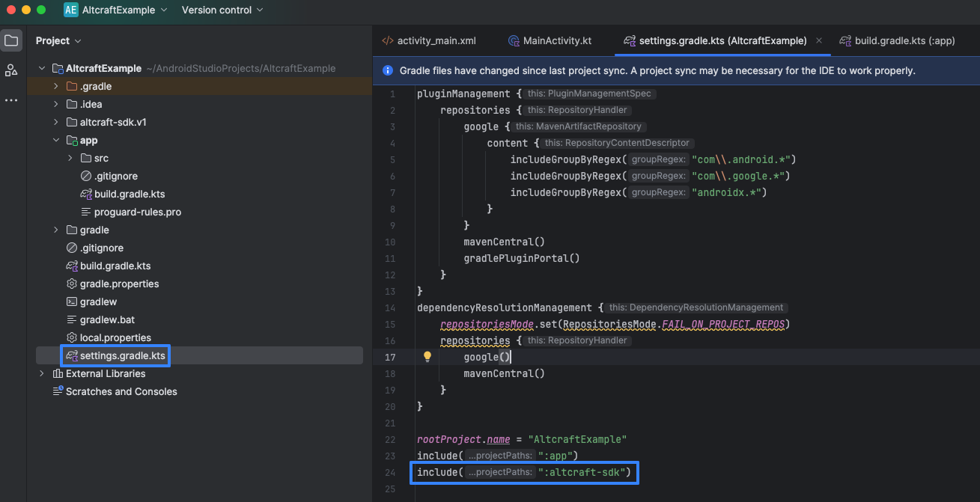Click the Gradle files changed sync notification text
This screenshot has height=502, width=980.
click(x=657, y=70)
